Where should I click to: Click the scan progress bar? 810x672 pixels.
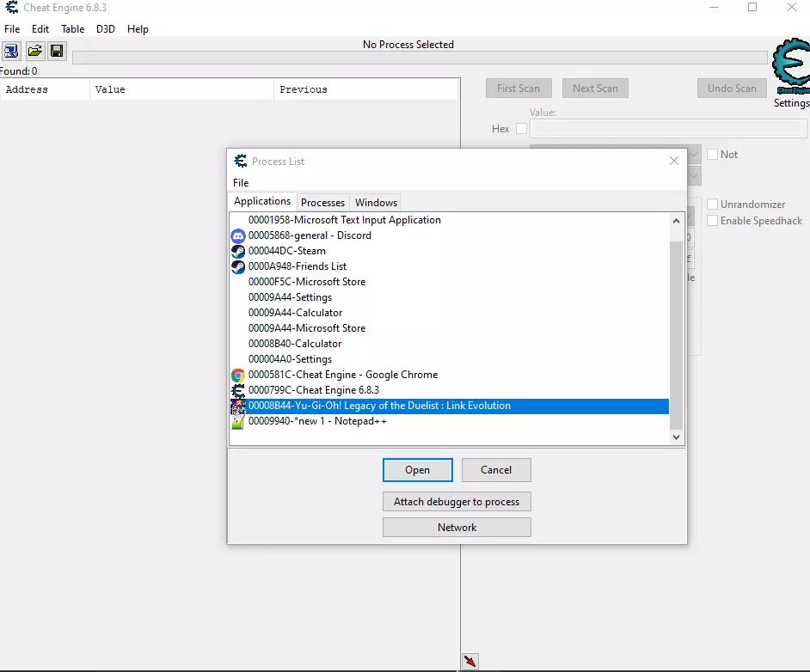click(x=420, y=58)
